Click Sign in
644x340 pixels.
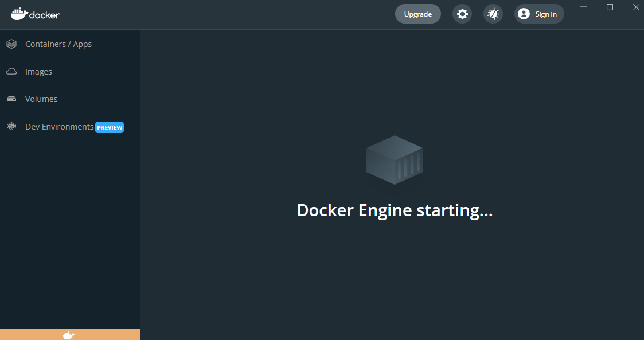(x=539, y=14)
